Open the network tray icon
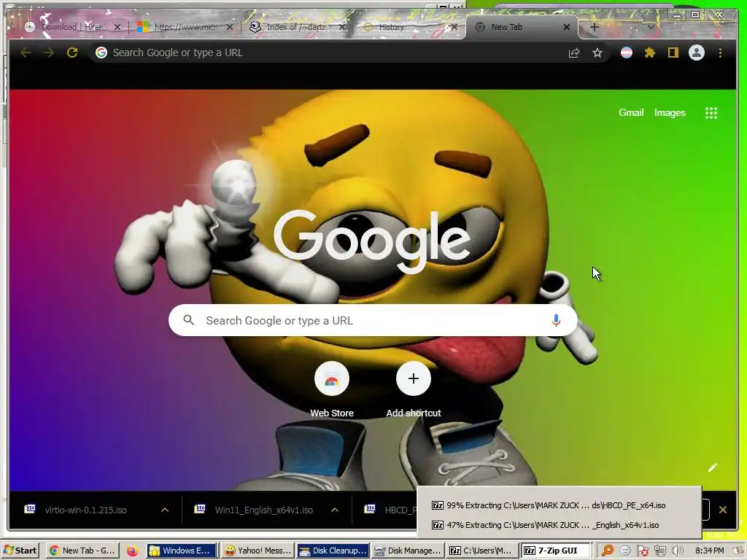 (659, 551)
